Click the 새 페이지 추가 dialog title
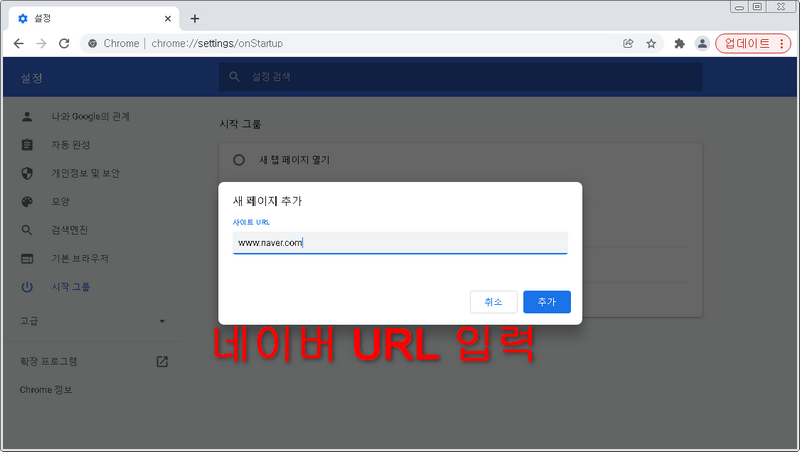 click(267, 201)
